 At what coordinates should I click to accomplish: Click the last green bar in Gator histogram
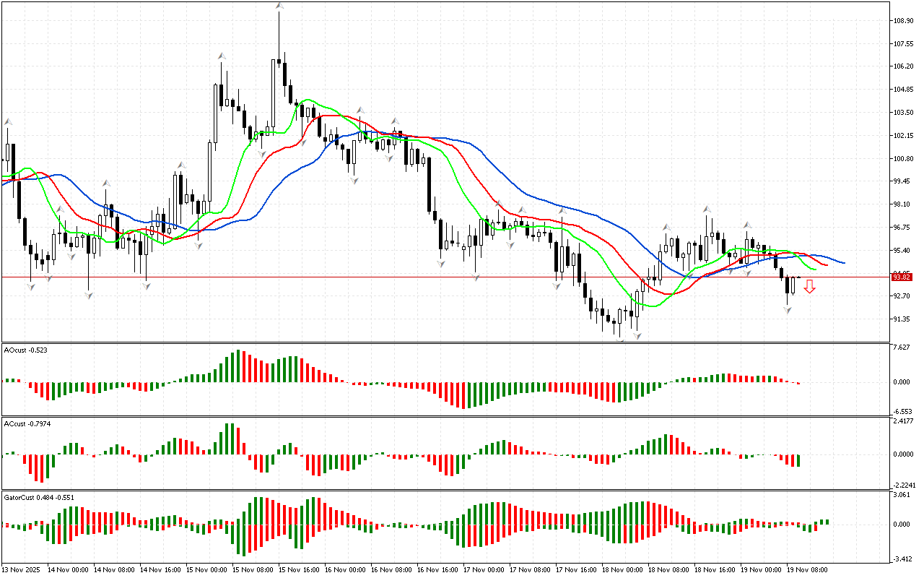pyautogui.click(x=826, y=522)
